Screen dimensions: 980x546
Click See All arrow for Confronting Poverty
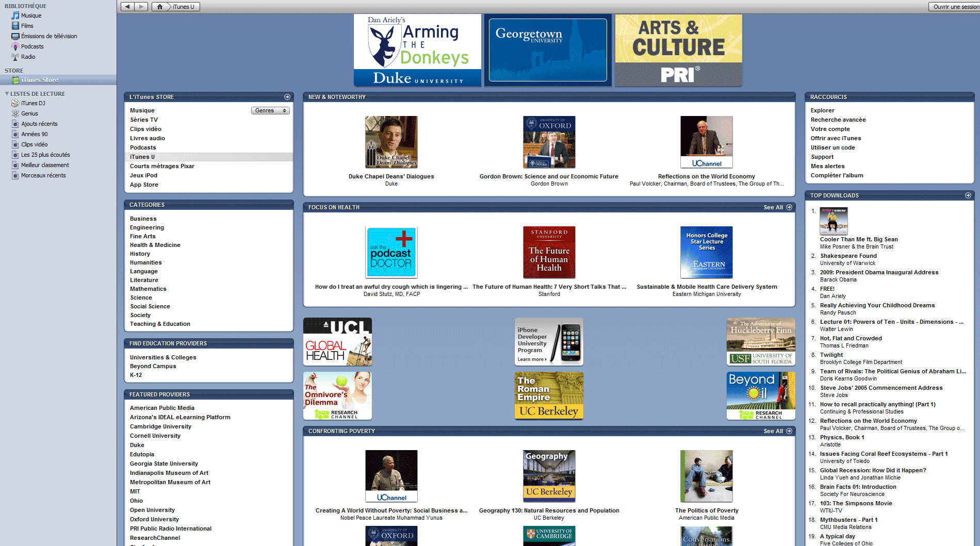789,431
